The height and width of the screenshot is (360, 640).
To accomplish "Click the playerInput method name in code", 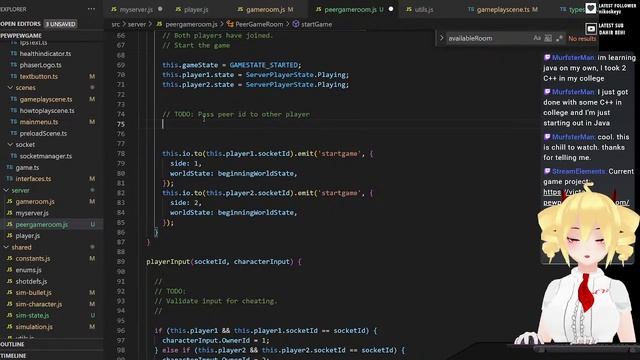I will (168, 262).
